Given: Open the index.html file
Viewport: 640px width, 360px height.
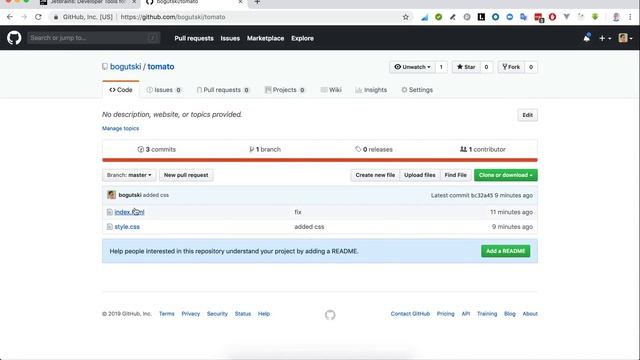Looking at the screenshot, I should [129, 212].
